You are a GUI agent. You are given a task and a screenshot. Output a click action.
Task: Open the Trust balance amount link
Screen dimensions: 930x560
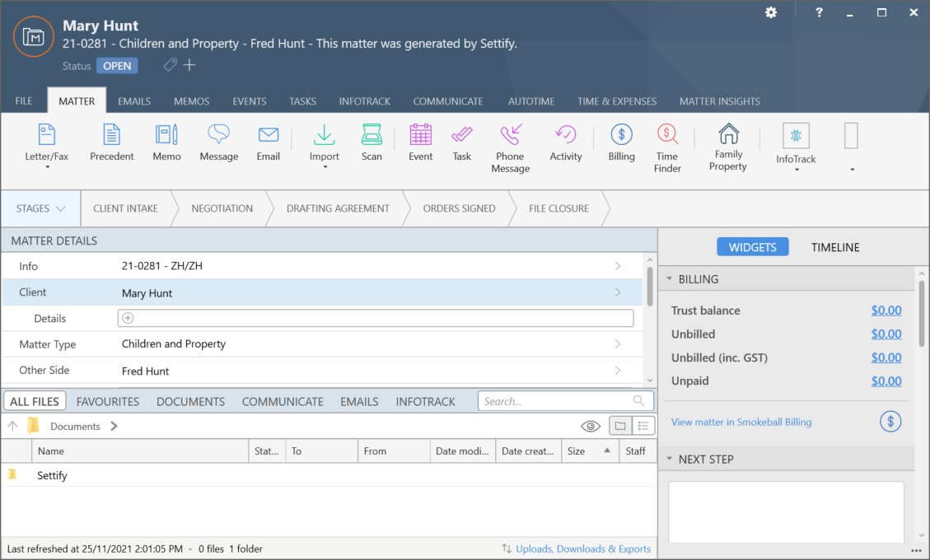tap(886, 310)
